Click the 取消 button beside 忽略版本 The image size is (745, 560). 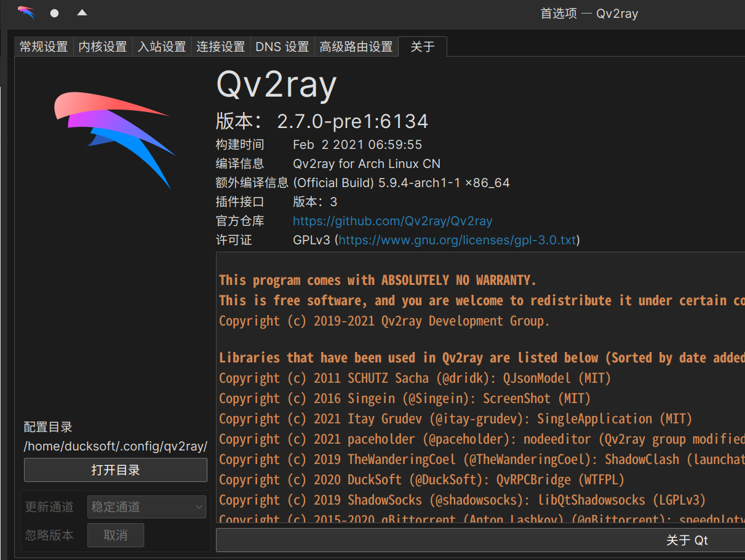pyautogui.click(x=115, y=535)
